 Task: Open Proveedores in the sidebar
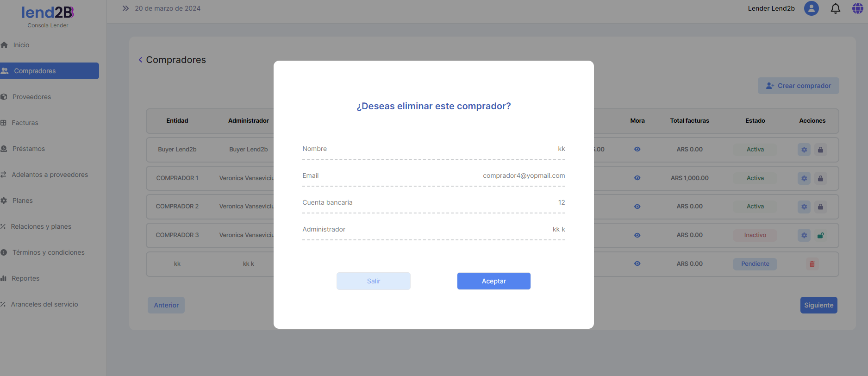pos(31,97)
